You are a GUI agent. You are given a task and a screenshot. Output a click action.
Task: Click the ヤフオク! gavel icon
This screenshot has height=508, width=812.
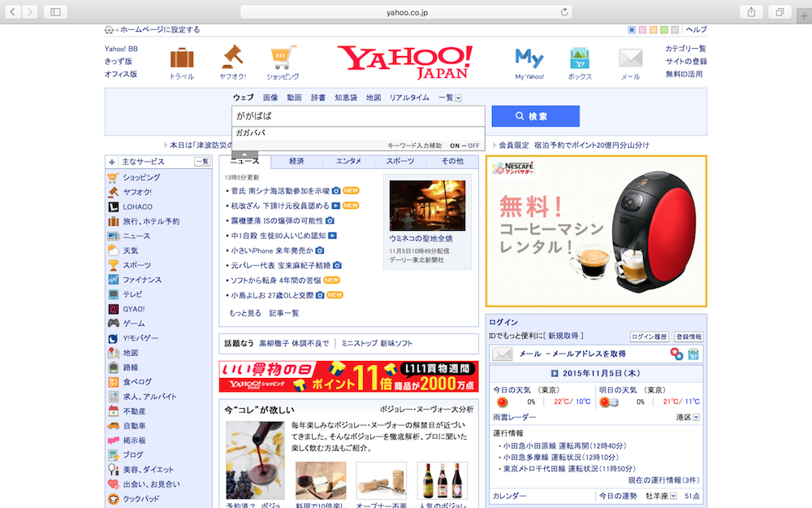click(x=233, y=57)
